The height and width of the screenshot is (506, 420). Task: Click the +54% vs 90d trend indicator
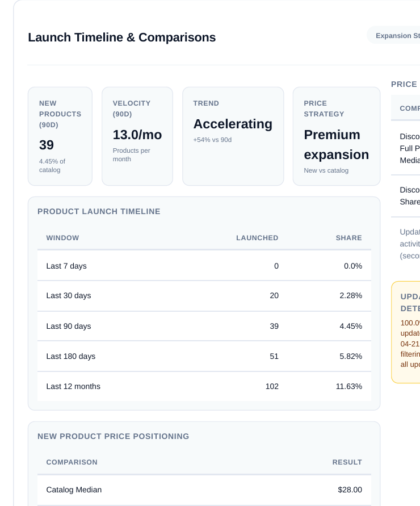[212, 140]
